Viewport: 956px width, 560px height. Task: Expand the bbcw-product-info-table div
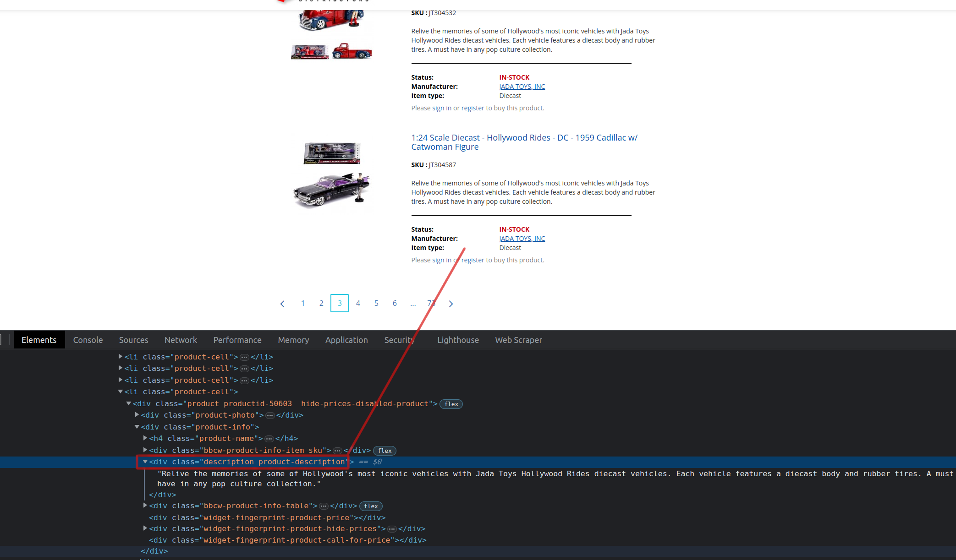(145, 506)
